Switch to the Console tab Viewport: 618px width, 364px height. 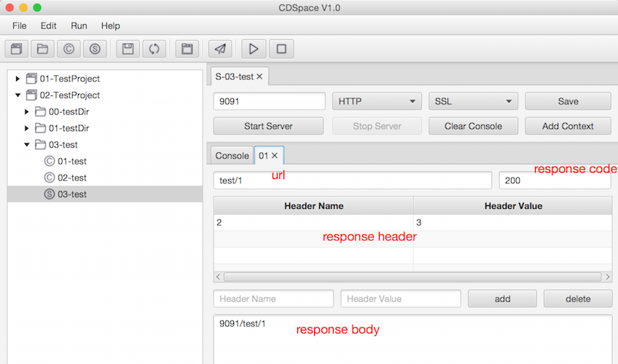tap(232, 156)
